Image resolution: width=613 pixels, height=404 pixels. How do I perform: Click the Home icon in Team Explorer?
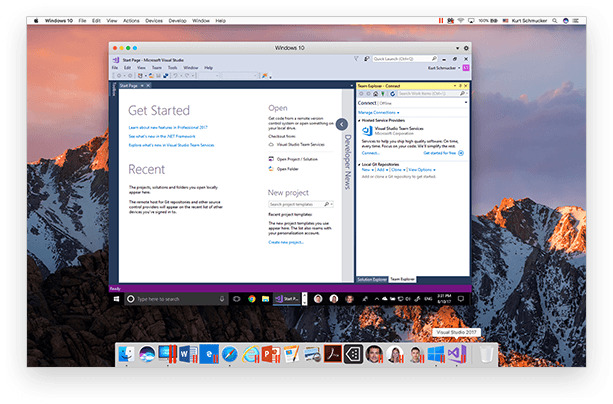tap(375, 94)
